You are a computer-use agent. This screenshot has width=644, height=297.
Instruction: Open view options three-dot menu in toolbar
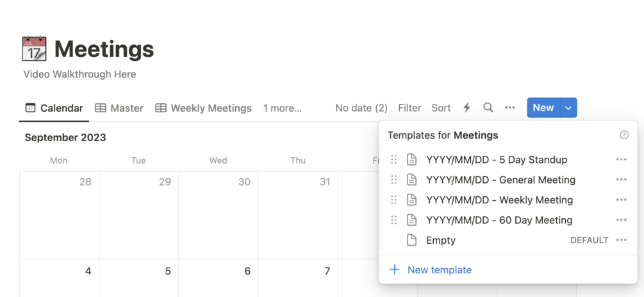tap(510, 108)
